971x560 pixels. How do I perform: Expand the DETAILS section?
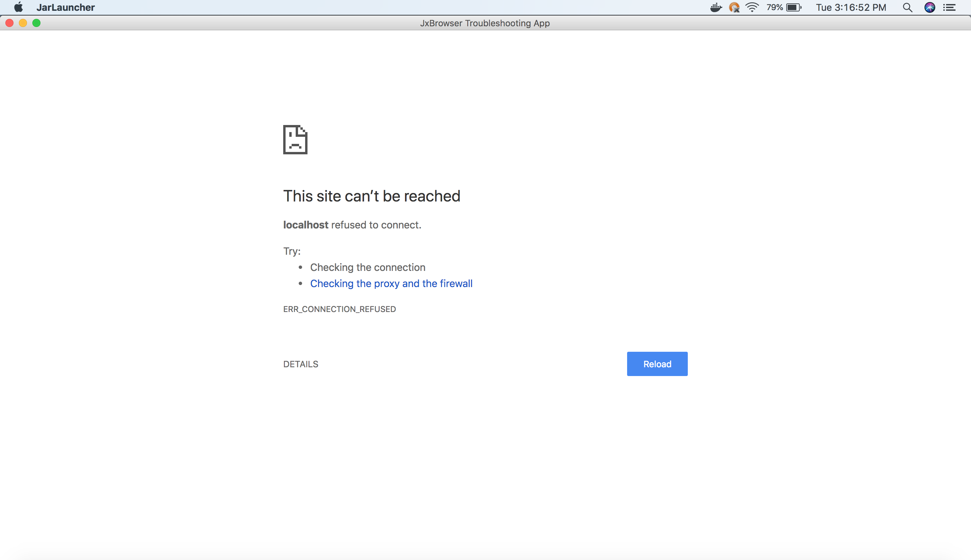[x=301, y=364]
